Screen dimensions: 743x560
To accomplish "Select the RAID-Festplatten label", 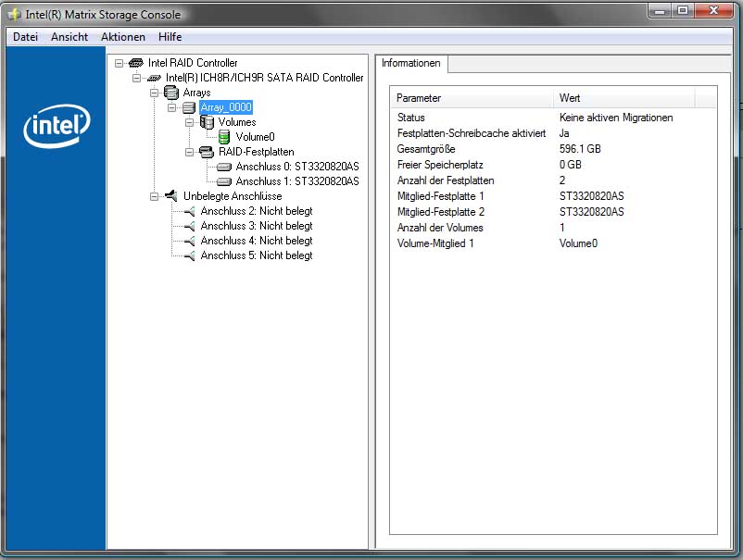I will coord(256,152).
